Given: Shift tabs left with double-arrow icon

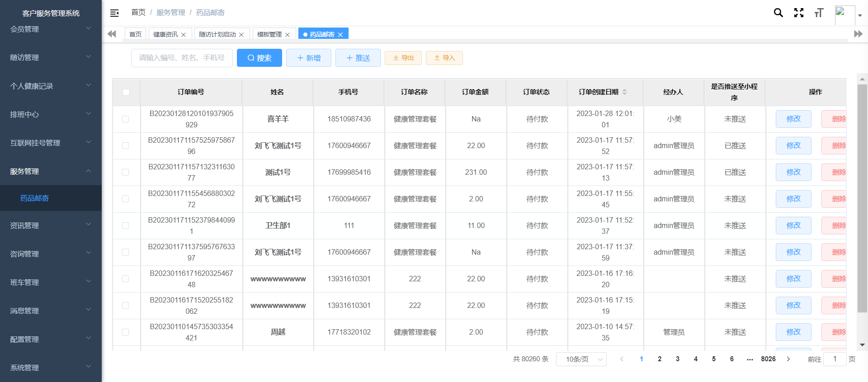Looking at the screenshot, I should [112, 34].
